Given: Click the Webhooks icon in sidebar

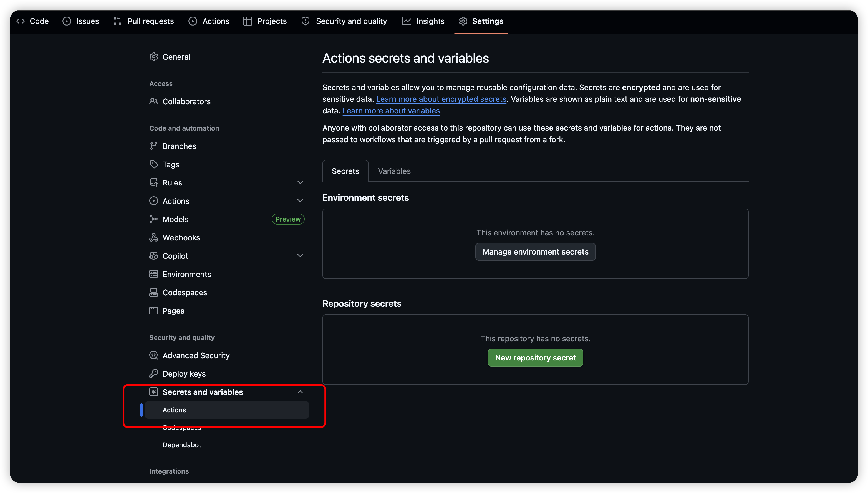Looking at the screenshot, I should point(153,237).
